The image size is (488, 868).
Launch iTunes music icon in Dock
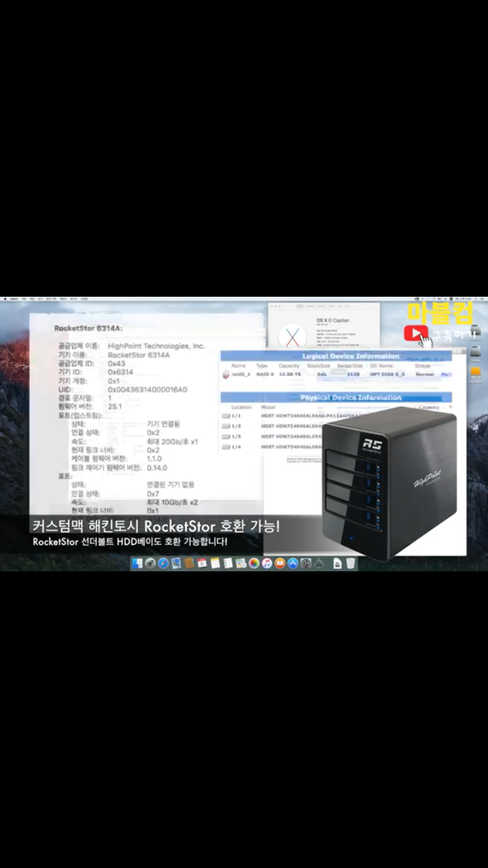267,563
